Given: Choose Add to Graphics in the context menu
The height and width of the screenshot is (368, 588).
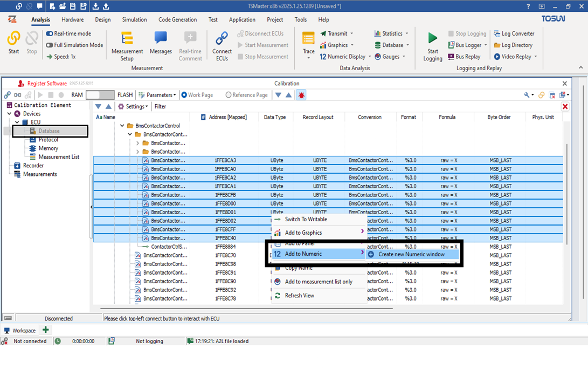Looking at the screenshot, I should click(x=319, y=233).
